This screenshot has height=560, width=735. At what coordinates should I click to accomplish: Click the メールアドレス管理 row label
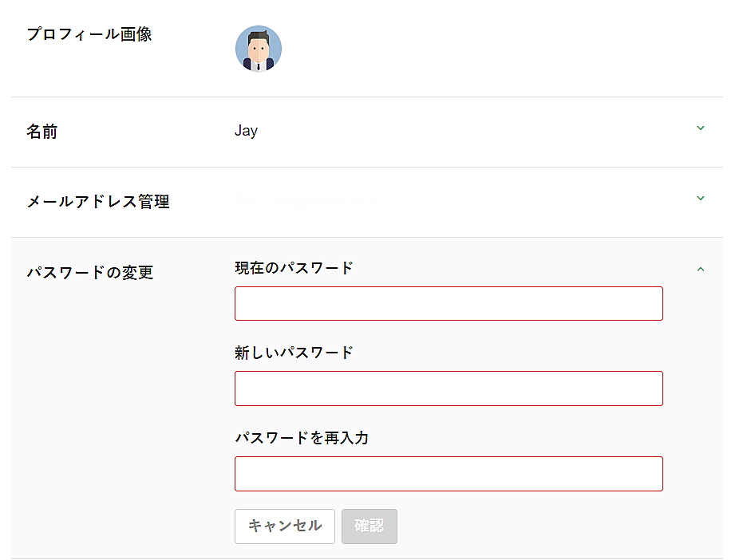point(98,202)
